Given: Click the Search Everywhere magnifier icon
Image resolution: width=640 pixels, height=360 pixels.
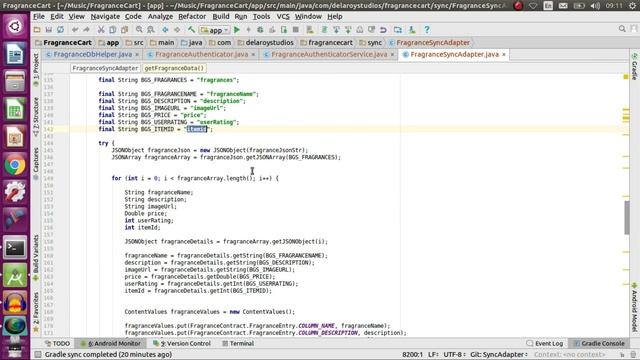Looking at the screenshot, I should pyautogui.click(x=622, y=29).
